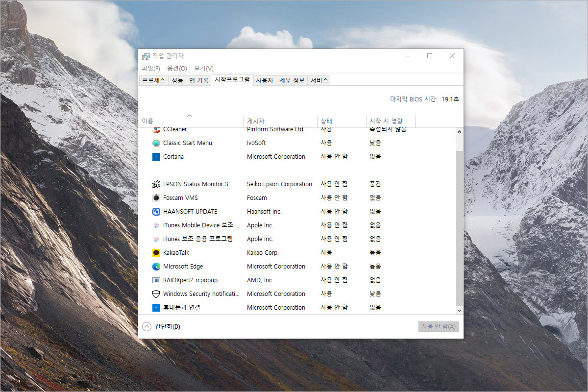Viewport: 588px width, 392px height.
Task: Click KakaoTalk's 높음 startup impact value
Action: pyautogui.click(x=375, y=253)
